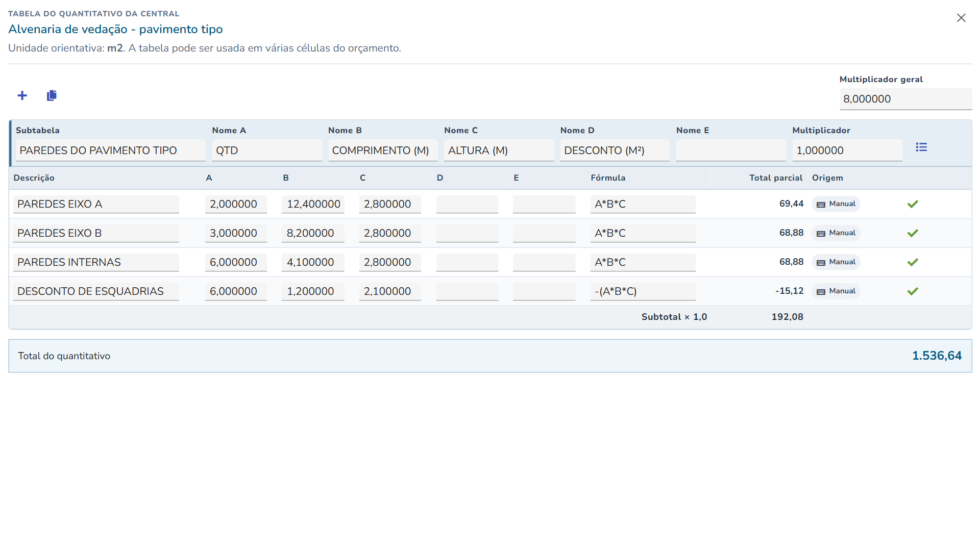
Task: Edit column C value in PAREDES EIXO A row
Action: tap(390, 204)
